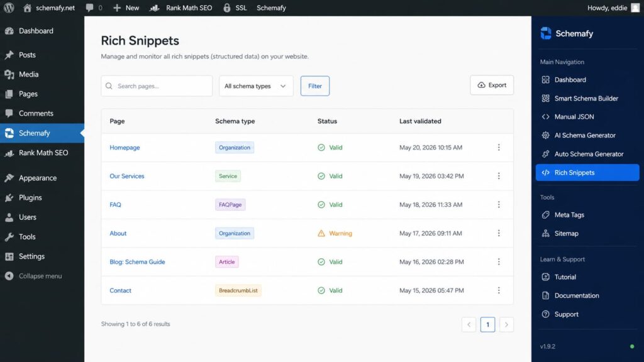Click the Export button

492,85
